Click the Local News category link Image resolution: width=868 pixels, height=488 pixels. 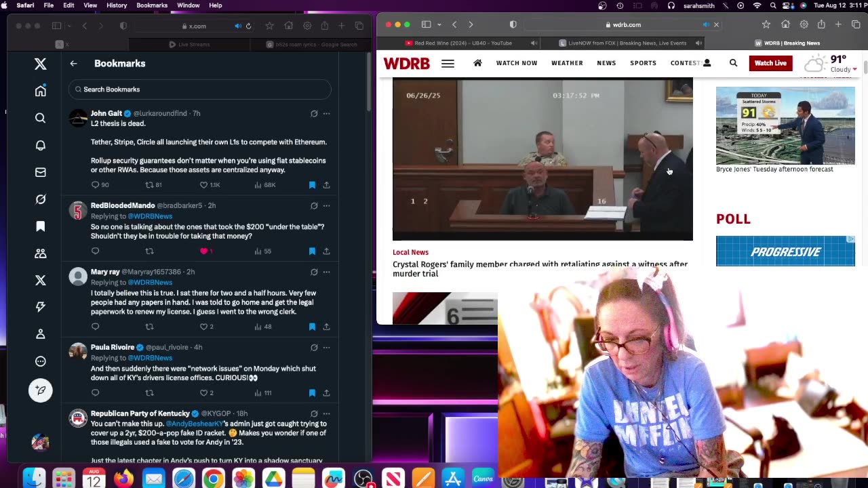(410, 252)
